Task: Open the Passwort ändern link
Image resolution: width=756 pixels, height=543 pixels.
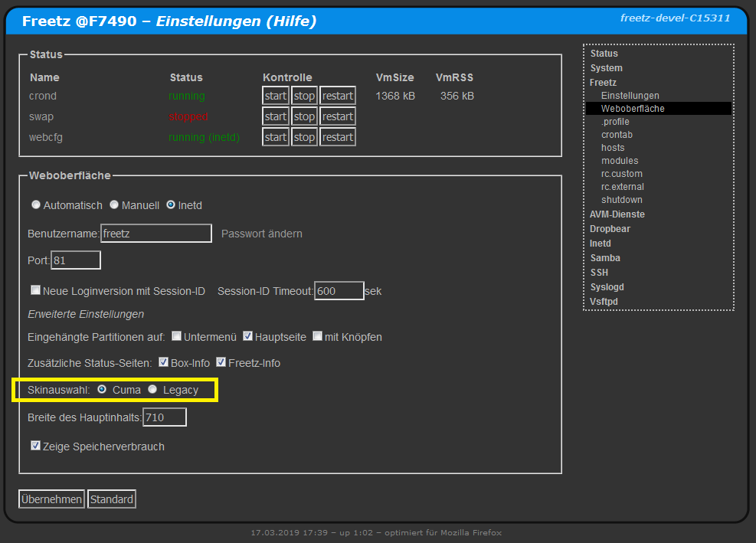Action: point(261,234)
